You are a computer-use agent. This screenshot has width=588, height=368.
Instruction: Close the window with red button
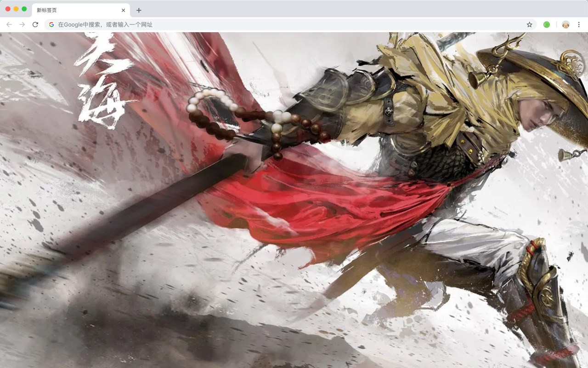click(x=8, y=9)
